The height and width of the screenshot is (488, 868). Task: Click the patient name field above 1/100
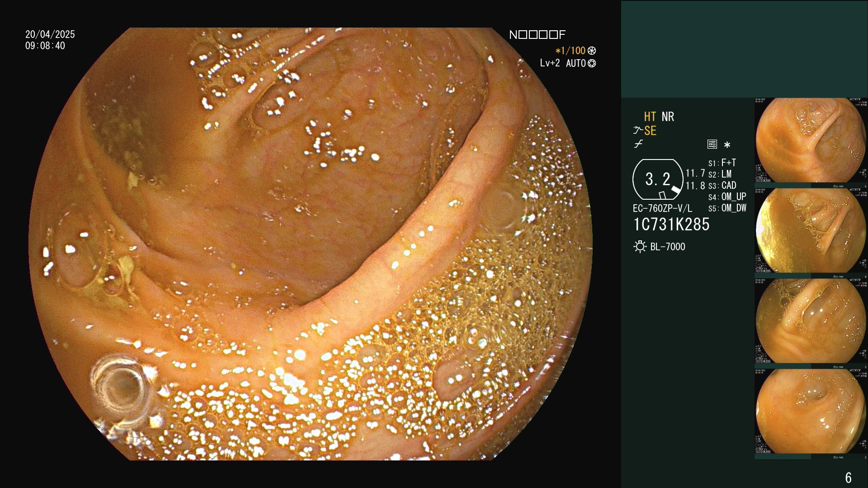(x=537, y=35)
